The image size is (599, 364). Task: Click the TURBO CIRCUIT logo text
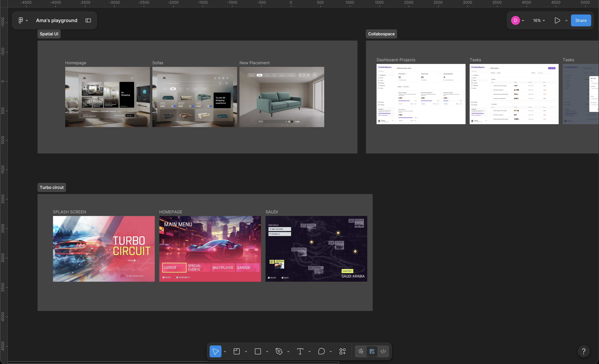[x=131, y=246]
